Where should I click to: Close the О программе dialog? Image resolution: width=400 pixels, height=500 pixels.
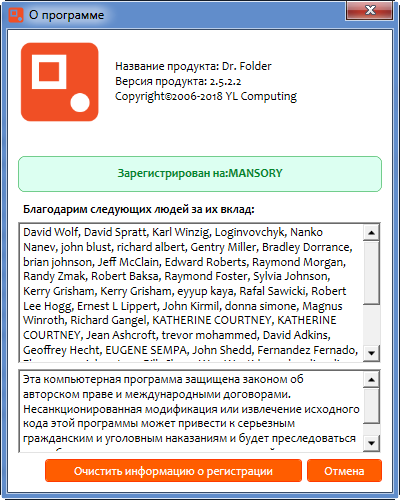tap(369, 11)
